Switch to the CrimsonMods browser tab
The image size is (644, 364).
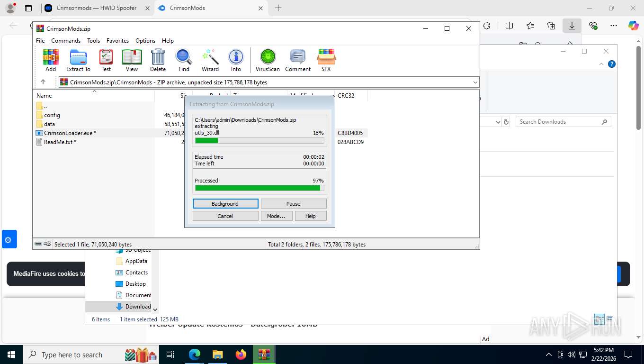(210, 8)
